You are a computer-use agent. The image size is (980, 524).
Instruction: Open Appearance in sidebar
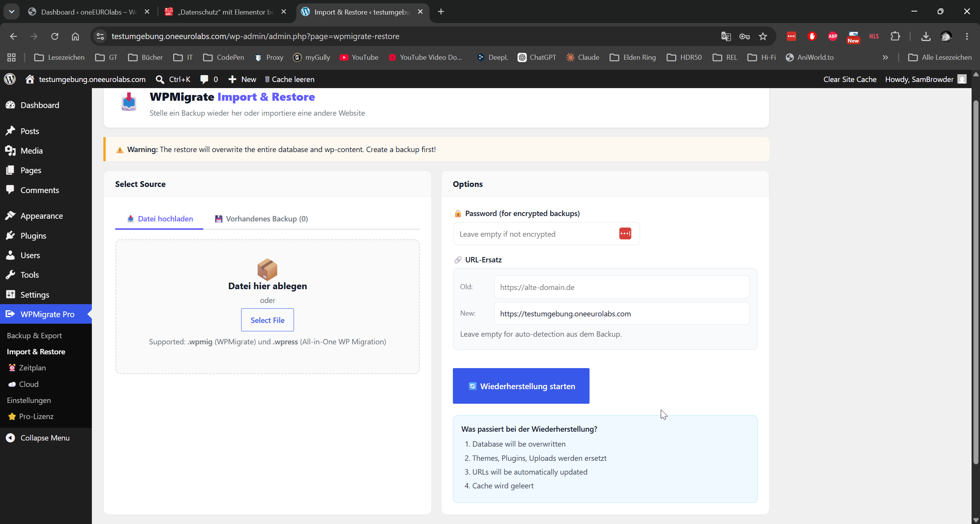coord(46,216)
